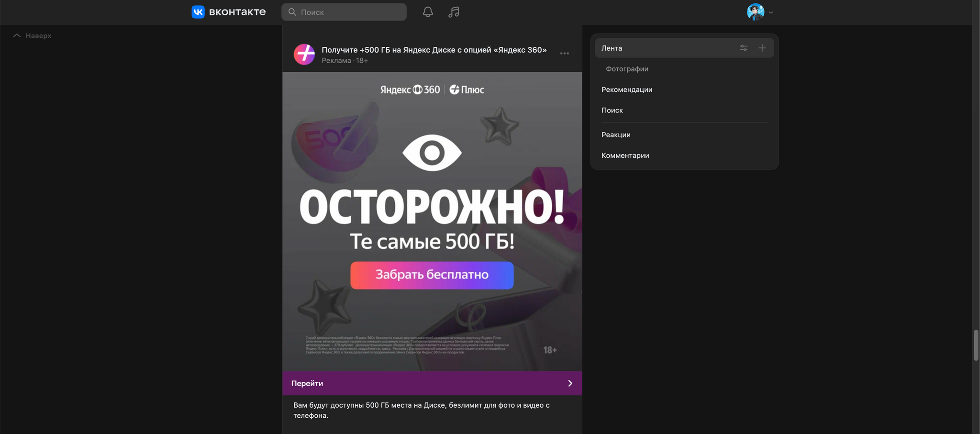
Task: Click the arrow on the Перейти bar
Action: pos(570,383)
